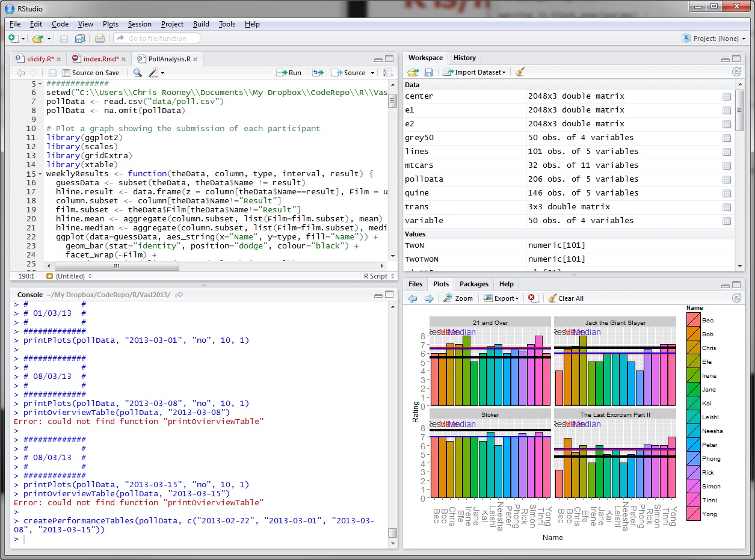Refresh the Workspace pane
This screenshot has height=560, width=755.
coord(736,72)
